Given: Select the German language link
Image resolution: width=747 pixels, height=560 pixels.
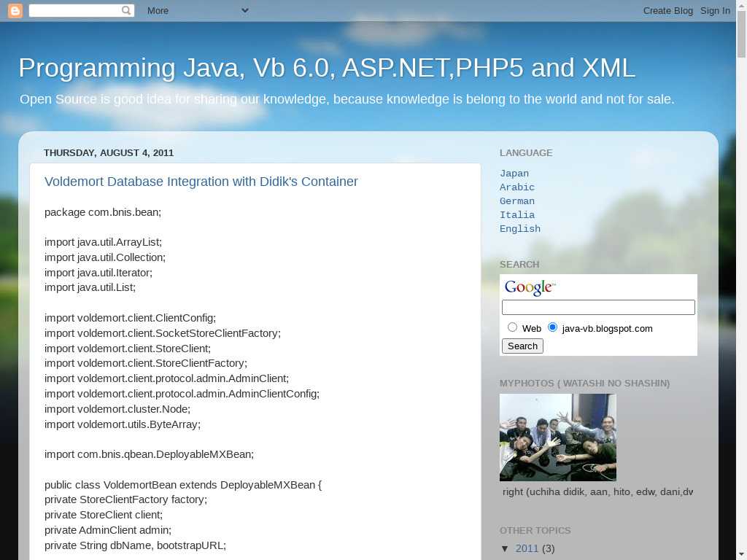Looking at the screenshot, I should point(517,201).
